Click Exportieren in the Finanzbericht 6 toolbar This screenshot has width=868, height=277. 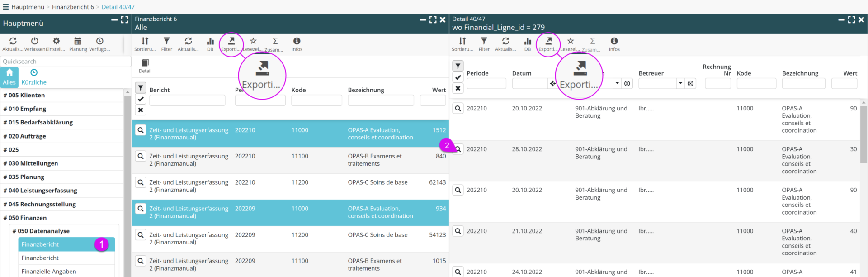[231, 44]
